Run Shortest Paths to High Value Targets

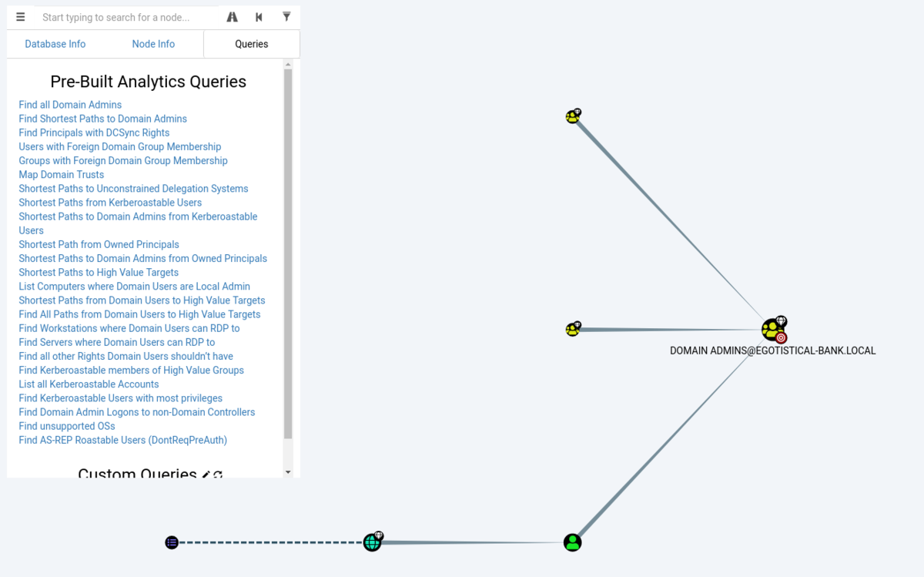[x=99, y=272]
